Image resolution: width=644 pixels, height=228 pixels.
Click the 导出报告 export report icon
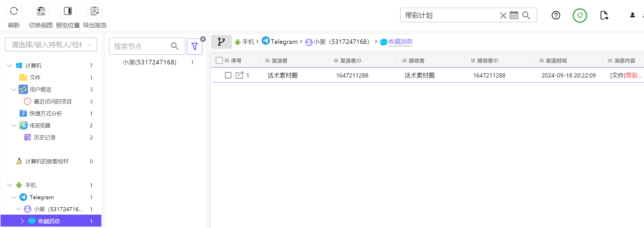tap(94, 11)
